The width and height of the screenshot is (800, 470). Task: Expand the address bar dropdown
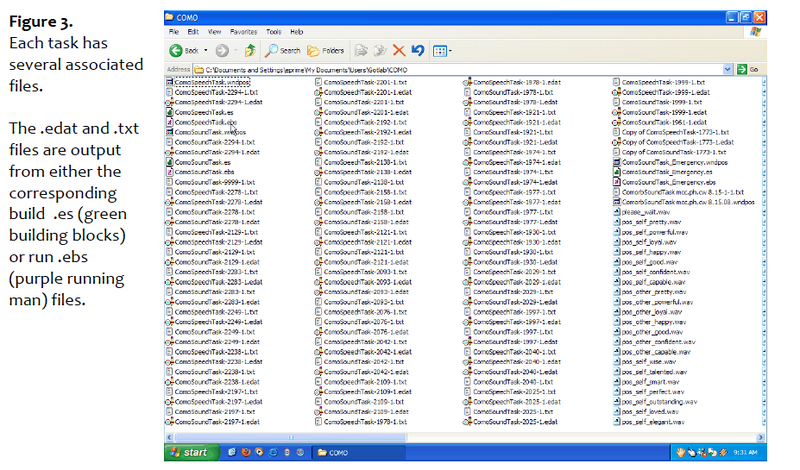pos(727,69)
